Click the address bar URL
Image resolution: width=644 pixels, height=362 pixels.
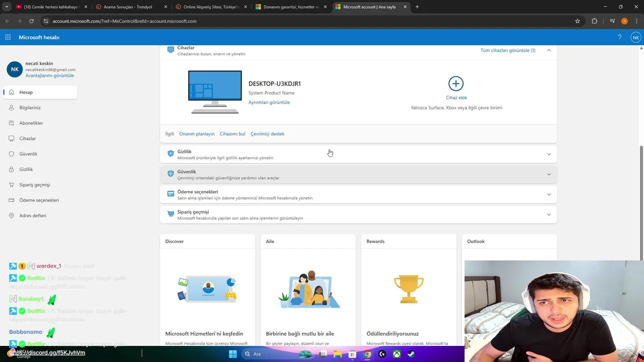click(x=124, y=21)
